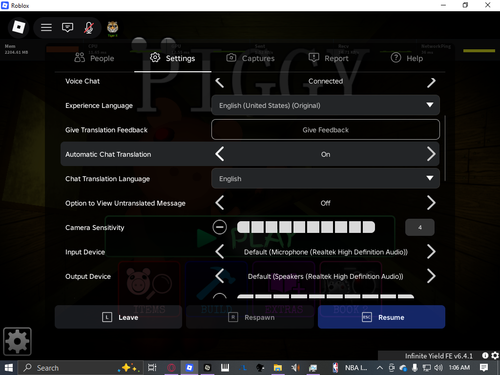This screenshot has width=500, height=375.
Task: Show hidden system tray icons
Action: (x=380, y=368)
